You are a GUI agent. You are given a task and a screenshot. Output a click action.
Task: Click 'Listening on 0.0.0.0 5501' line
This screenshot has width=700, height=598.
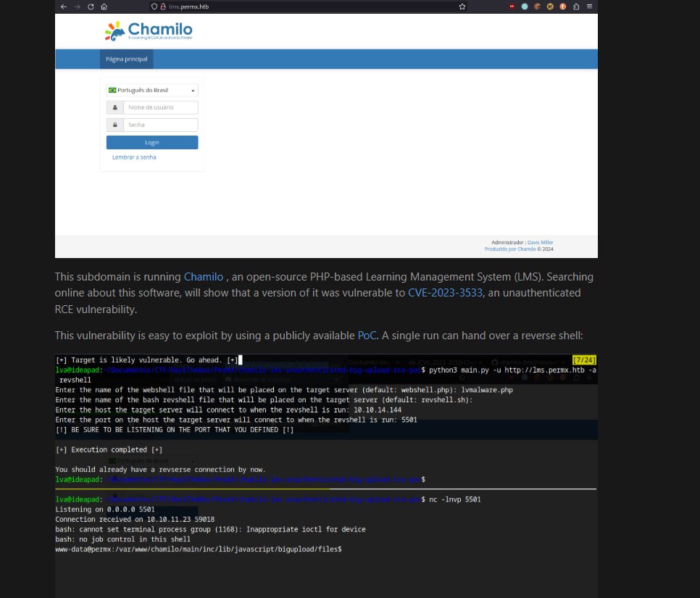pyautogui.click(x=105, y=509)
